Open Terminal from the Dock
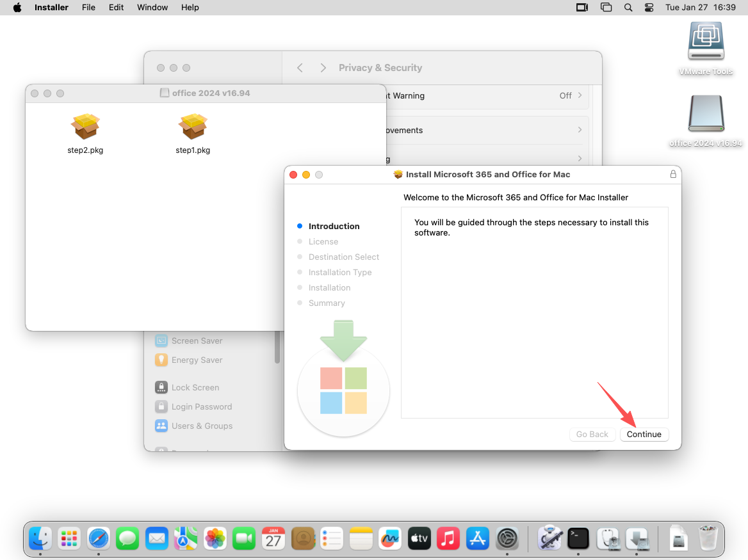The height and width of the screenshot is (560, 748). coord(578,538)
